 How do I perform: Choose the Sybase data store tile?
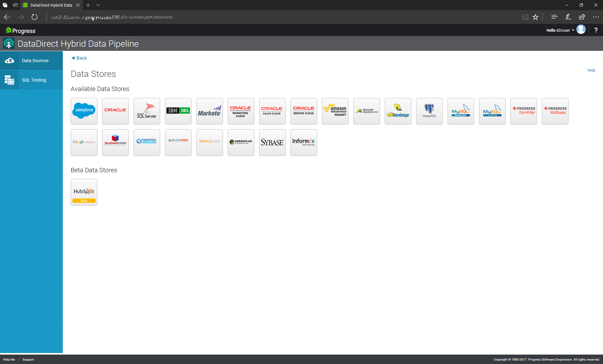(272, 142)
